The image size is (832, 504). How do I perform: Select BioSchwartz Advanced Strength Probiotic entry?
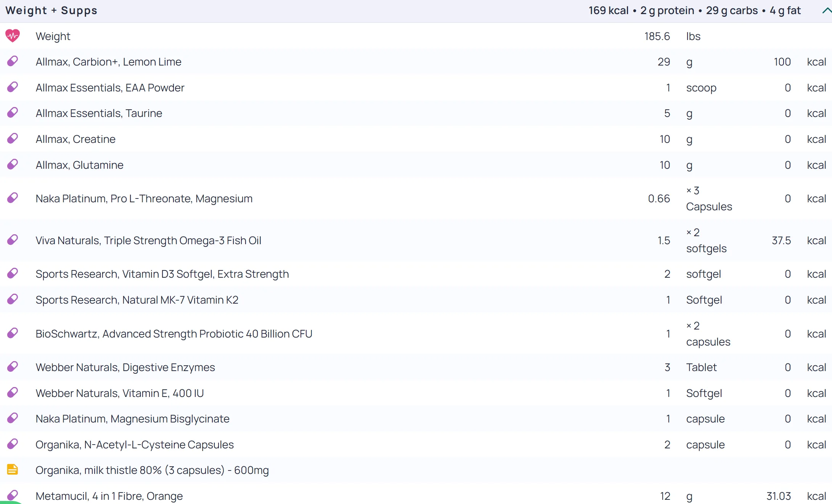(174, 334)
